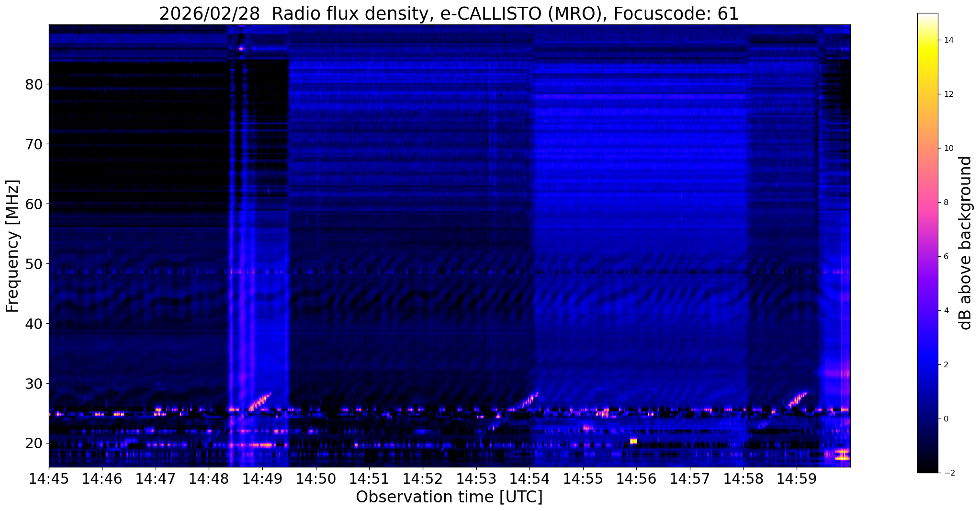
Task: Click the 14:59 time tick label
Action: pyautogui.click(x=797, y=479)
